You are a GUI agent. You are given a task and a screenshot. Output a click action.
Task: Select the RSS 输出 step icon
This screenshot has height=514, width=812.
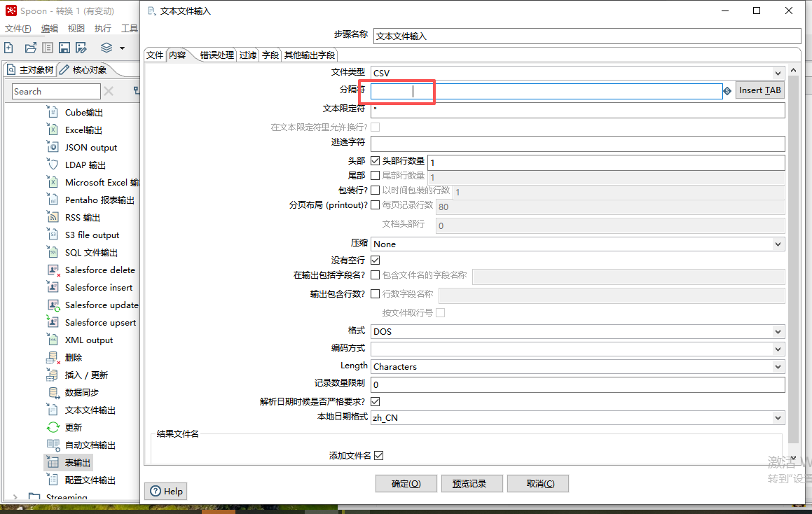click(53, 217)
